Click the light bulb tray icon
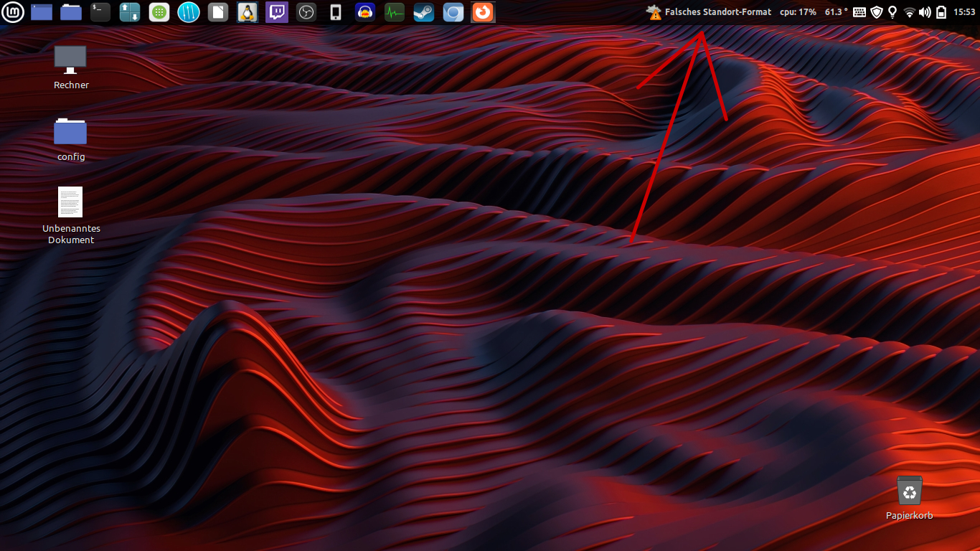The height and width of the screenshot is (551, 980). [x=892, y=12]
